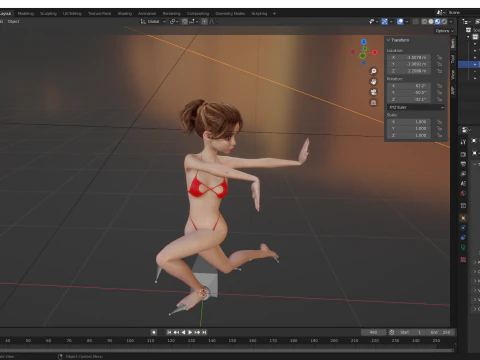Viewport: 480px width, 360px height.
Task: Toggle camera view with the camera icon
Action: click(374, 92)
